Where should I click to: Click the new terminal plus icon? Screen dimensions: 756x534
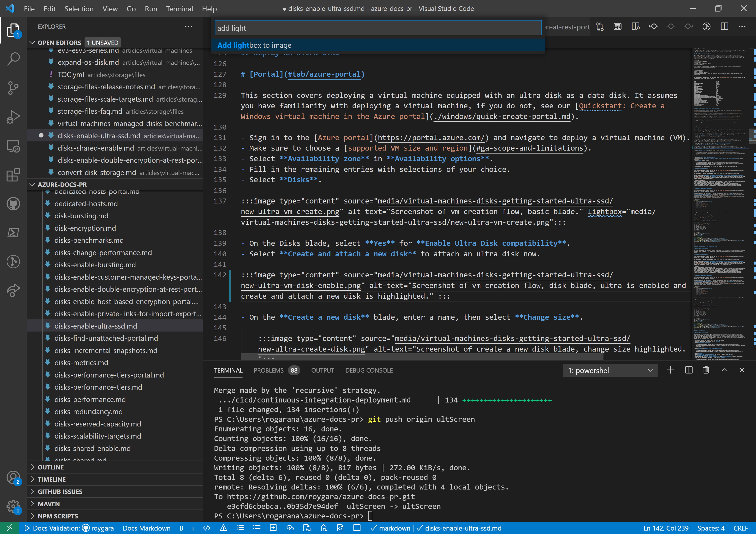[x=670, y=370]
